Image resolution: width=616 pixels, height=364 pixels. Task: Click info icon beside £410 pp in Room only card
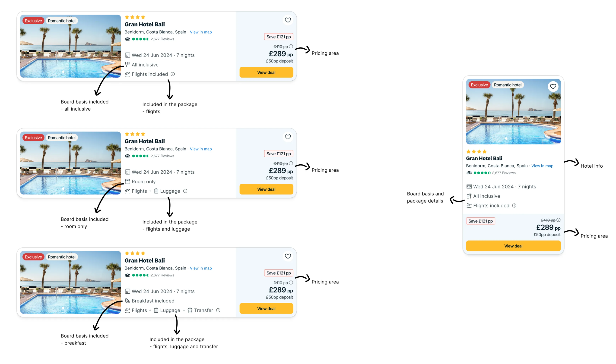coord(291,163)
